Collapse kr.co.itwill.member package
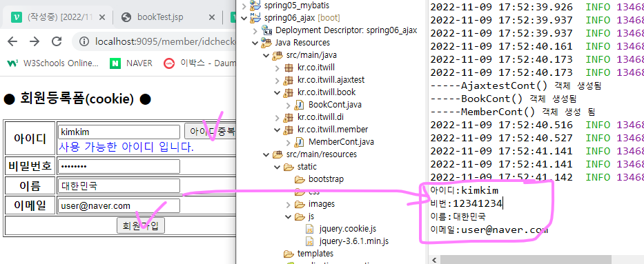The width and height of the screenshot is (644, 264). tap(277, 130)
